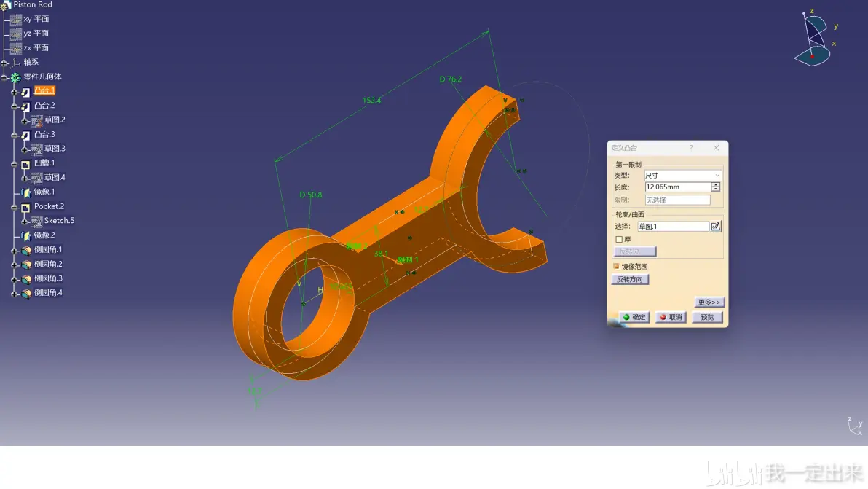Screen dimensions: 868x489
Task: Click the Pocket.2 feature icon
Action: click(x=25, y=207)
